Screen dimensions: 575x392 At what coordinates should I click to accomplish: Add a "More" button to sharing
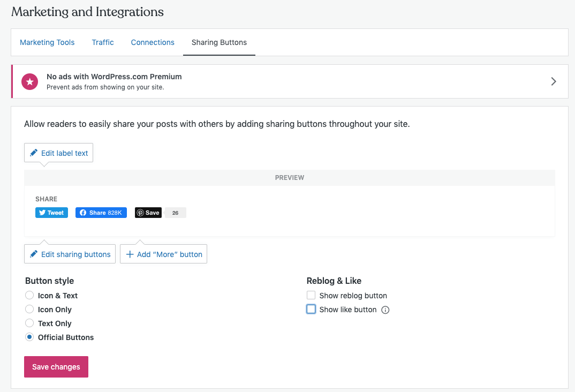coord(163,254)
